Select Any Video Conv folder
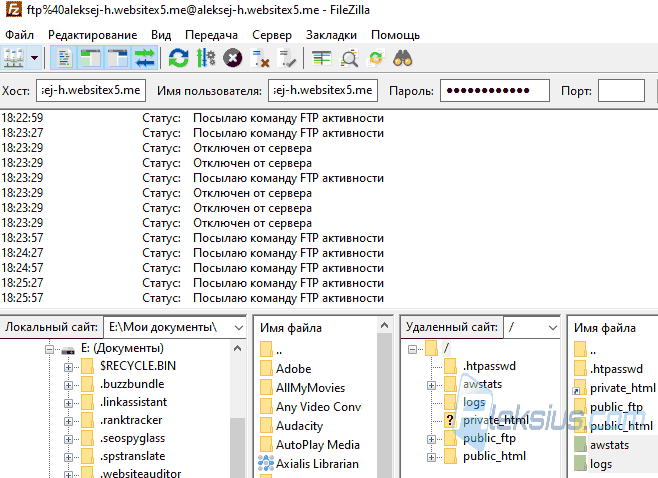The height and width of the screenshot is (478, 658). coord(319,407)
